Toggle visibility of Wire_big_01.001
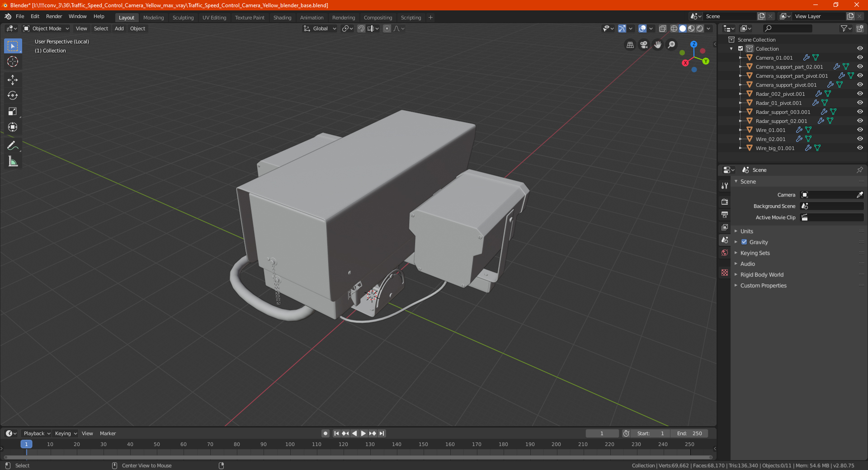Viewport: 868px width, 470px height. click(860, 148)
